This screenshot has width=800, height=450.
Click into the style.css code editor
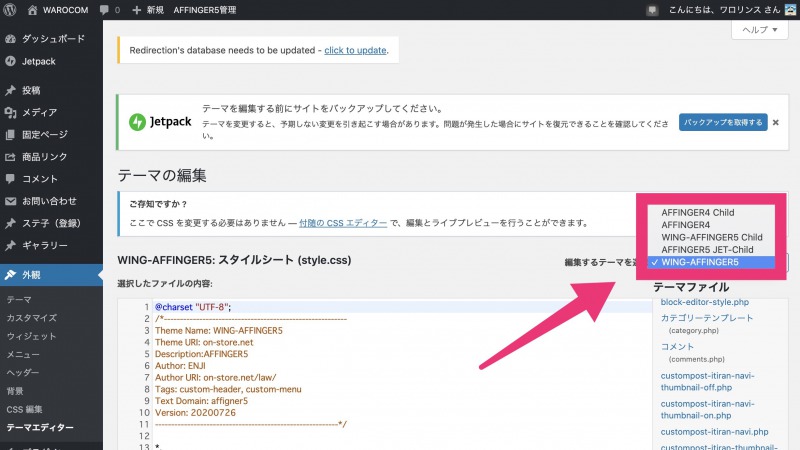tap(400, 380)
